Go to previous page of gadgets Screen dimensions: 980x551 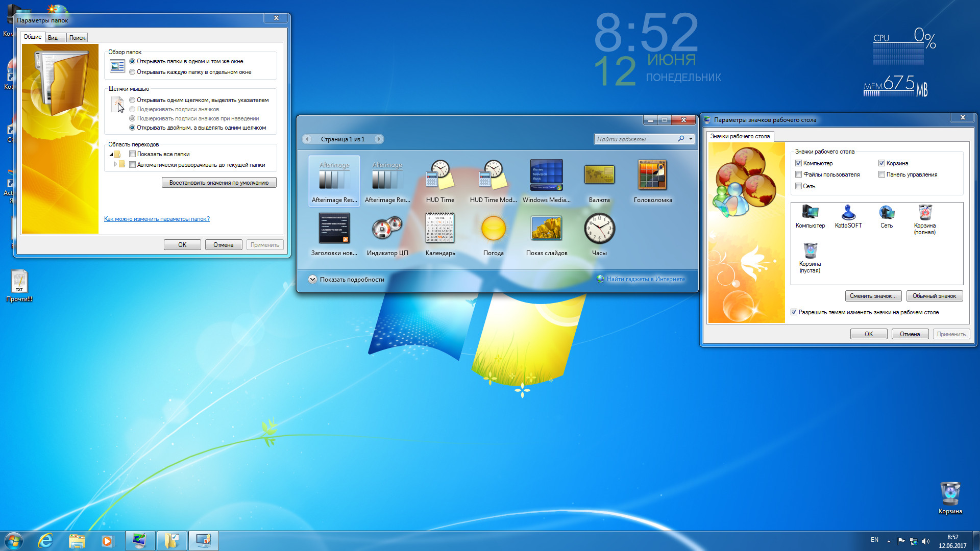click(307, 139)
